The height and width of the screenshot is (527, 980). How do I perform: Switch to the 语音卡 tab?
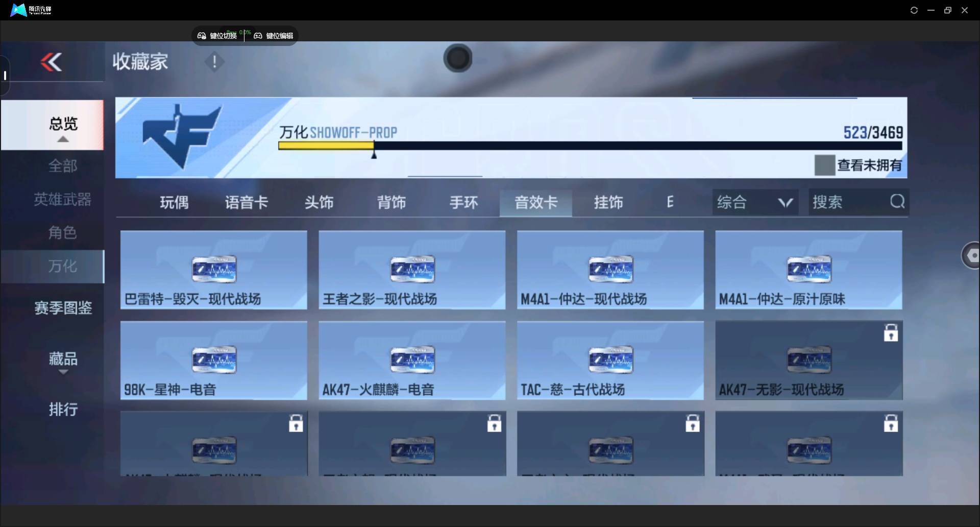tap(247, 203)
